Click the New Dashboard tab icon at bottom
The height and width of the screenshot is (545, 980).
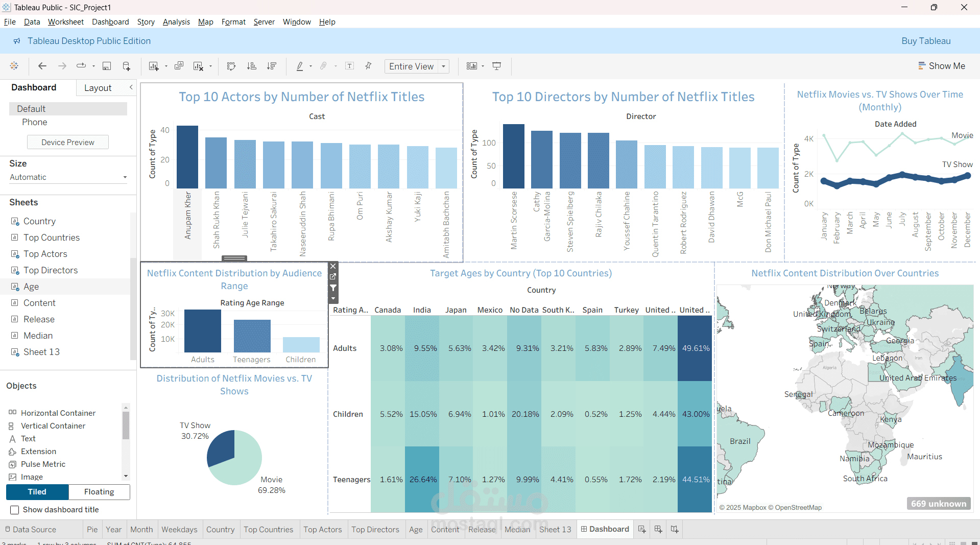point(658,529)
